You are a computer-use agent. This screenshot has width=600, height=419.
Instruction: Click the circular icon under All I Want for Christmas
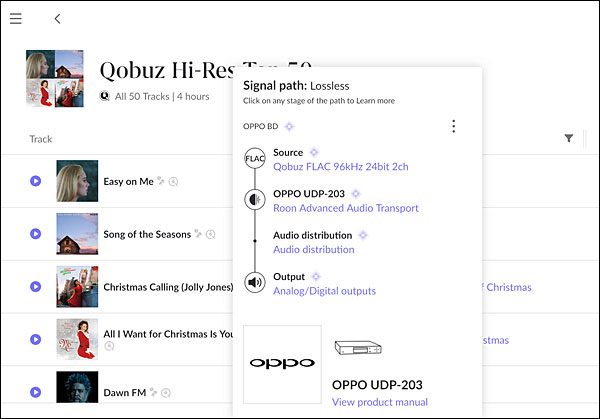(109, 346)
